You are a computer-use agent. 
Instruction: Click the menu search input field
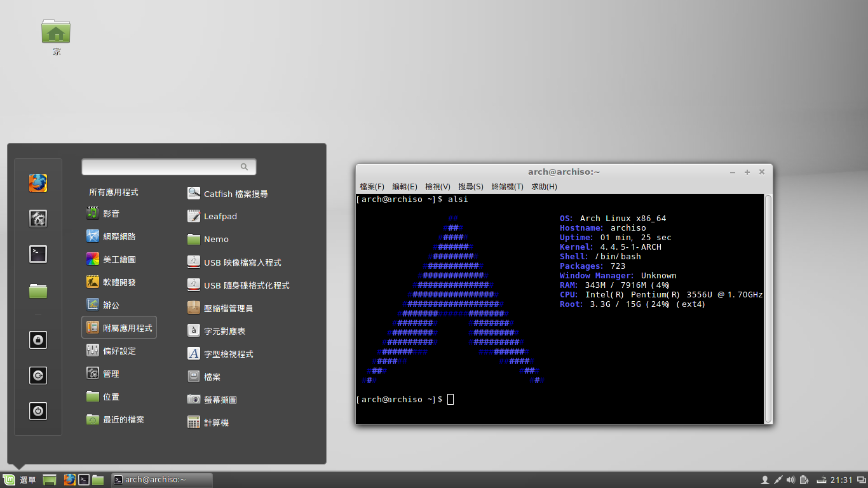(169, 166)
